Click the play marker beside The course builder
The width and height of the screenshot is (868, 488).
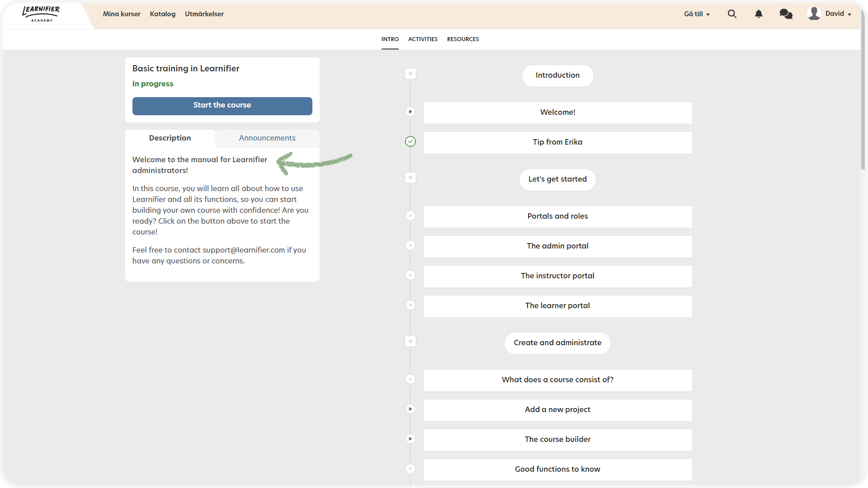(410, 439)
